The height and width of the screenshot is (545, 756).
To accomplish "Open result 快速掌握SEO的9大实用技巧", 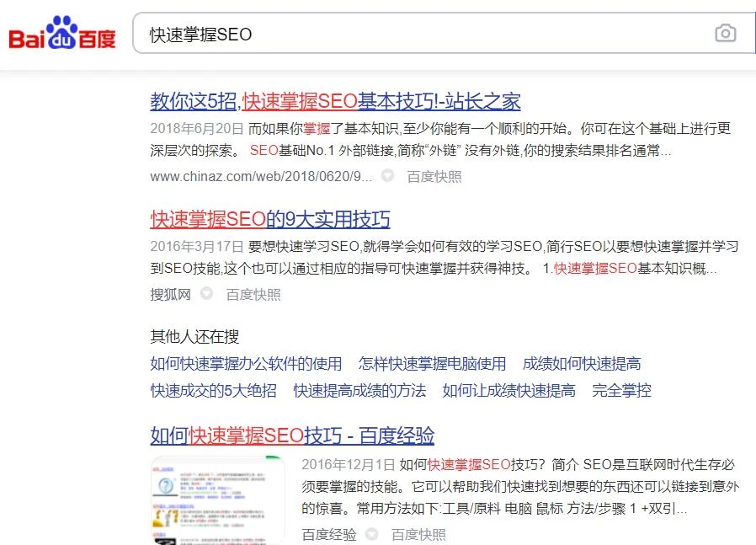I will (x=270, y=220).
